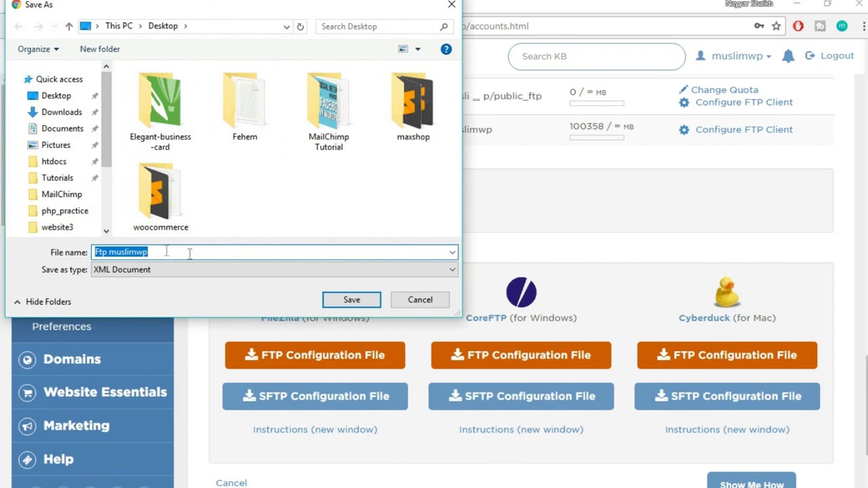The width and height of the screenshot is (868, 488).
Task: Open the view options dropdown arrow
Action: click(x=418, y=49)
